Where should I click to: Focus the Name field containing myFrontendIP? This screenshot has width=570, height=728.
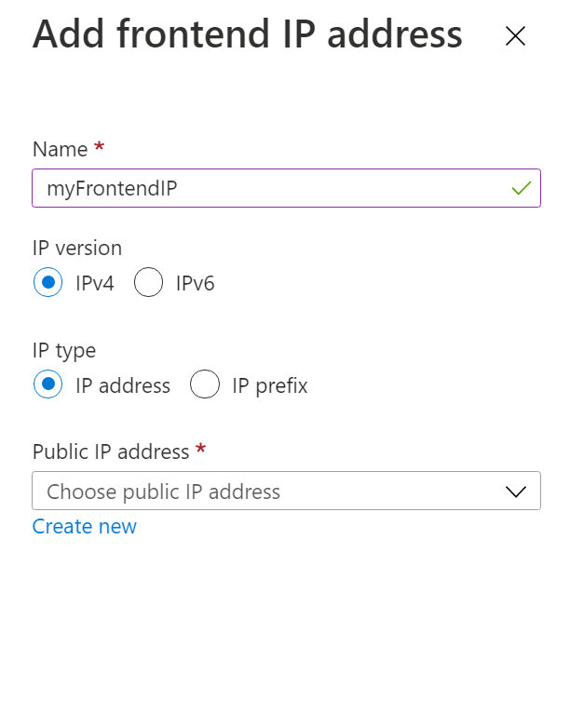pos(261,188)
